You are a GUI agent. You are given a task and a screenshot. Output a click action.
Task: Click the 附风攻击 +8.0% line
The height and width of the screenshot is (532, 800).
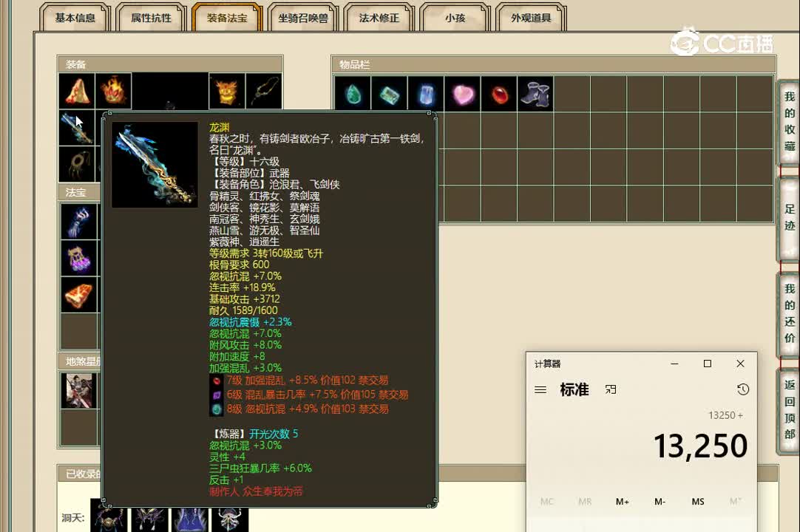(x=245, y=345)
